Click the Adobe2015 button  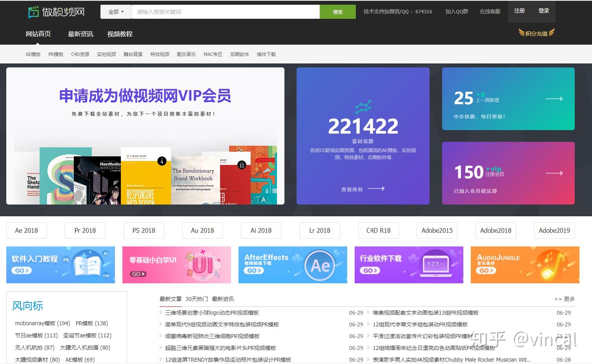[x=437, y=230]
